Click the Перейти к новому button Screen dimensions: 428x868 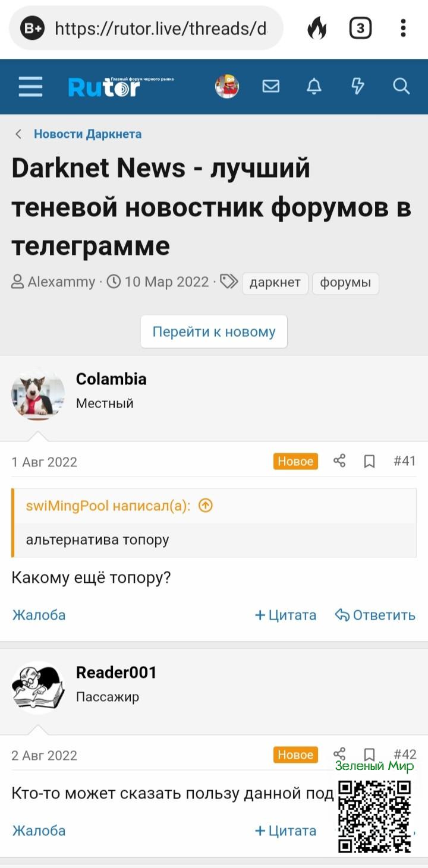pyautogui.click(x=214, y=332)
